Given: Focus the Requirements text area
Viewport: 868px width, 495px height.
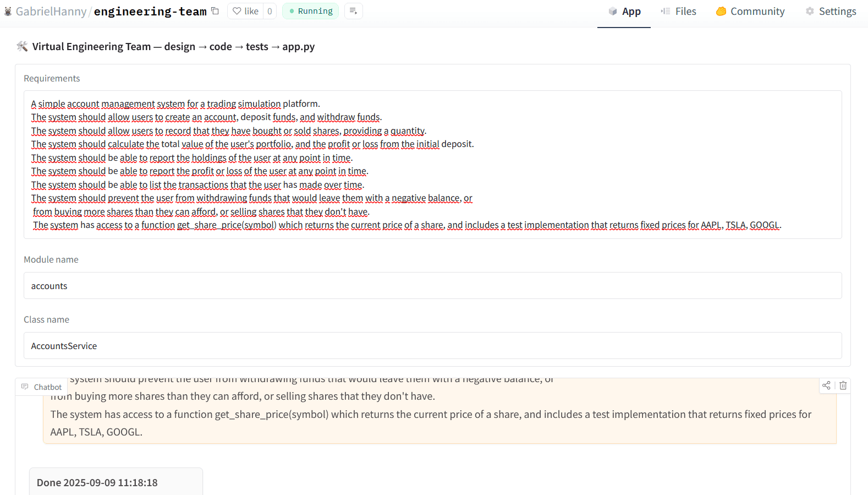Looking at the screenshot, I should click(x=432, y=164).
